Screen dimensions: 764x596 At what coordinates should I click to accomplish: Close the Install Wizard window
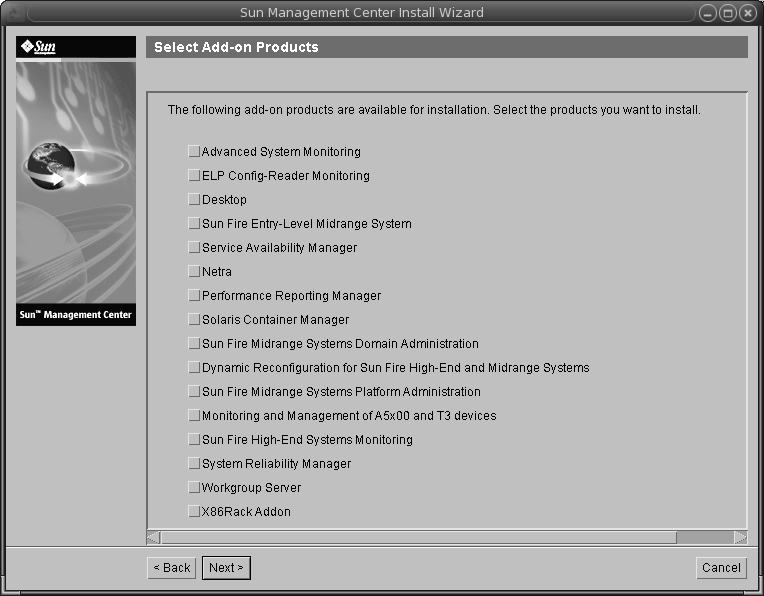click(747, 13)
